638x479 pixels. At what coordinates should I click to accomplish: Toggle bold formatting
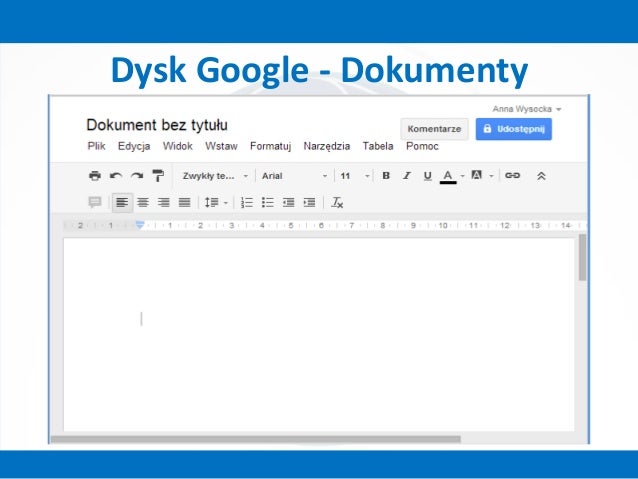pyautogui.click(x=386, y=176)
